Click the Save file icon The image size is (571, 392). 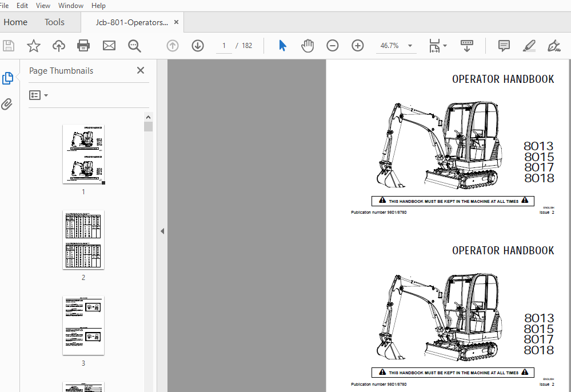pos(9,46)
